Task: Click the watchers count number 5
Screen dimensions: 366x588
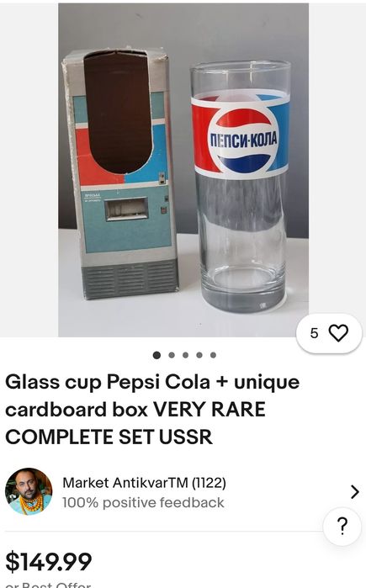Action: 314,333
